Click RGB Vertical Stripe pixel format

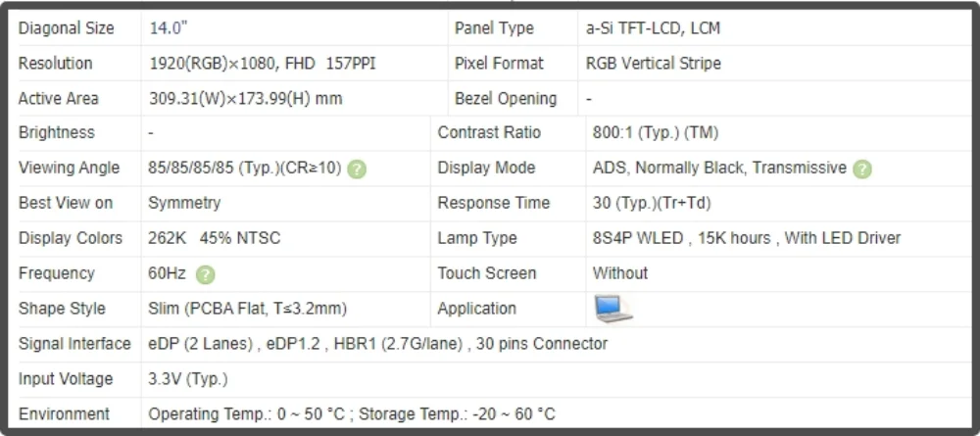pos(653,63)
